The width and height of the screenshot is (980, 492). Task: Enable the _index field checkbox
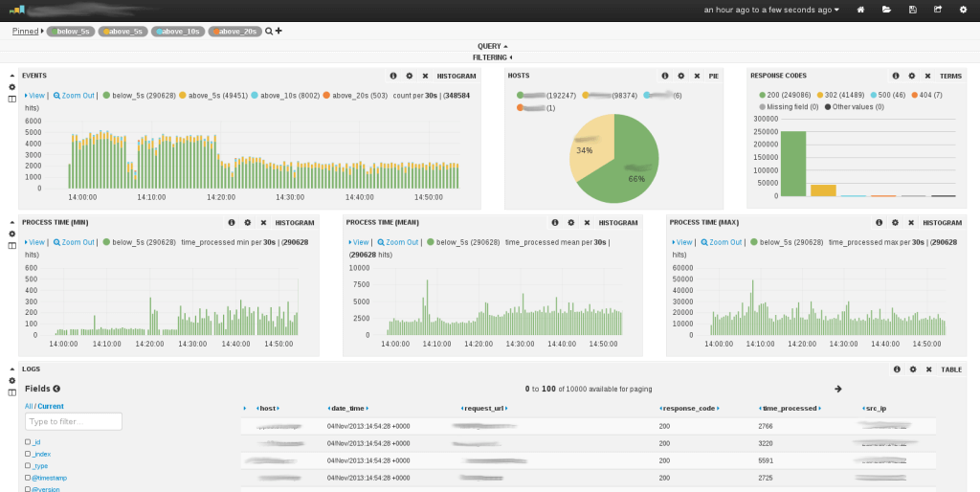tap(28, 454)
